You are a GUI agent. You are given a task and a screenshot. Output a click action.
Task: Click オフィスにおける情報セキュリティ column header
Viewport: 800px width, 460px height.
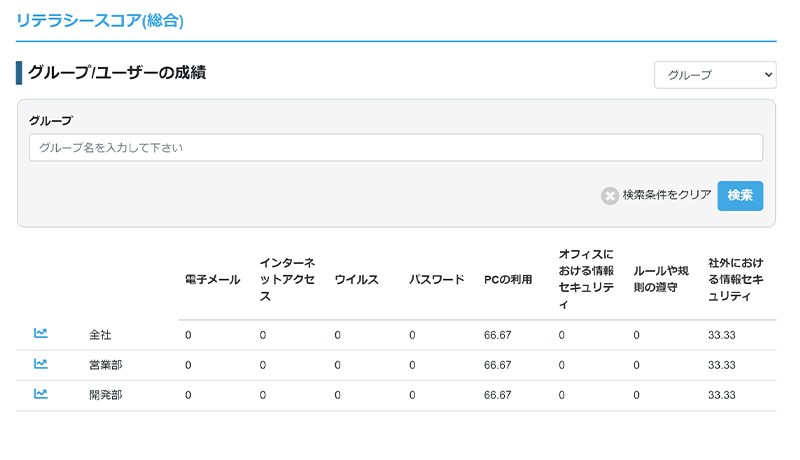pyautogui.click(x=586, y=279)
